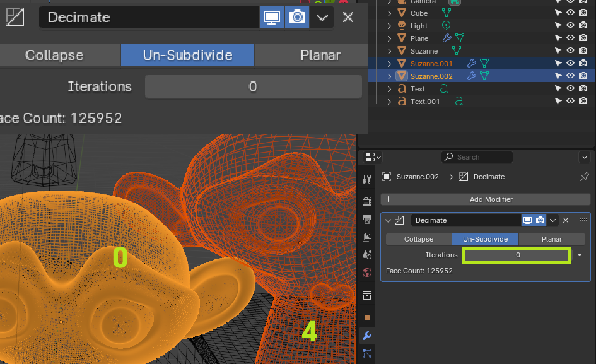Open the properties editor type dropdown
Image resolution: width=596 pixels, height=364 pixels.
(372, 156)
